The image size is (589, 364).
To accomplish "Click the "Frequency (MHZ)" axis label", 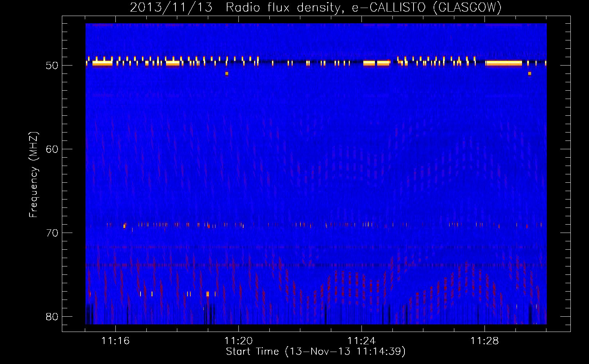I will pos(33,175).
